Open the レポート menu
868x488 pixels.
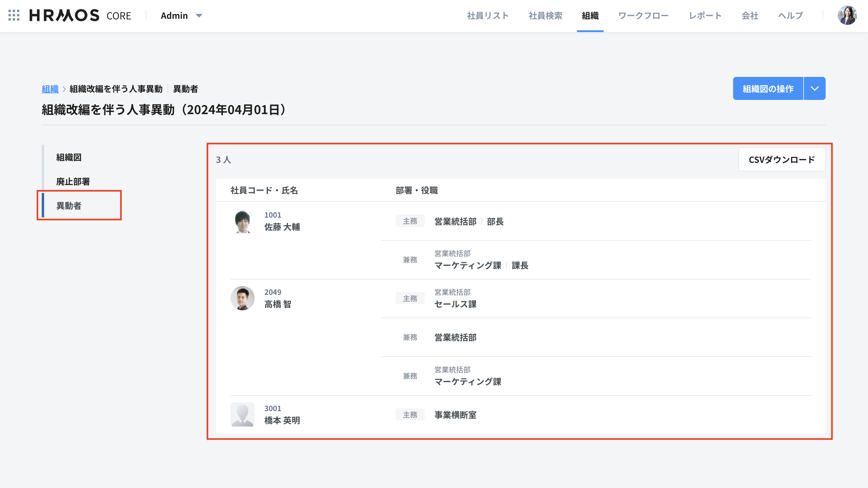coord(705,15)
